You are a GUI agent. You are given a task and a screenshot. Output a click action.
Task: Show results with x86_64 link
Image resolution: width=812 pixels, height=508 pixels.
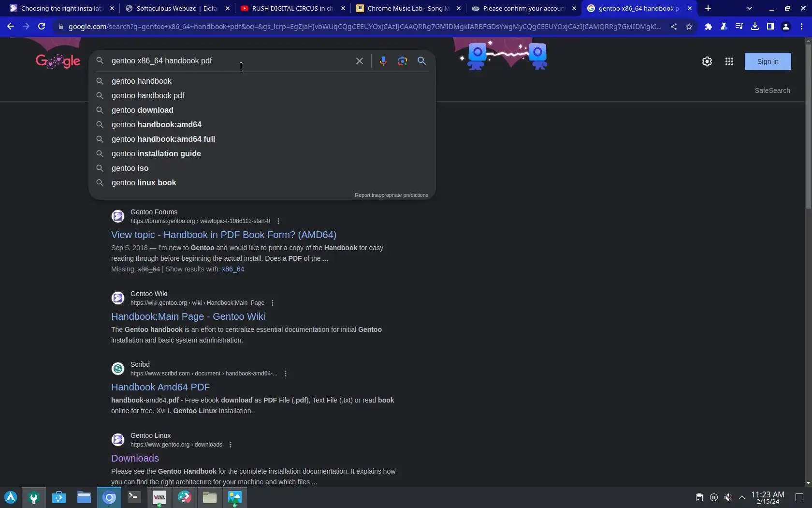point(233,269)
